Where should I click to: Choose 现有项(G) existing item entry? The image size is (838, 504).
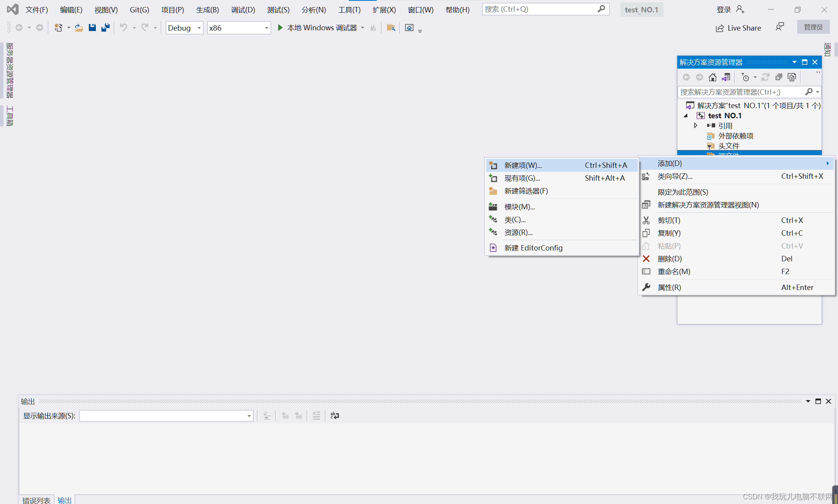[522, 178]
